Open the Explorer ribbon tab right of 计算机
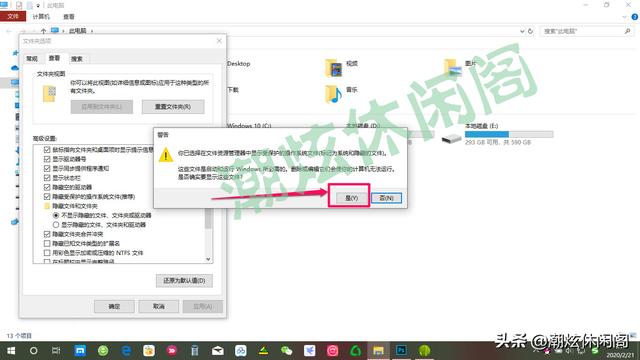Screen dimensions: 640x360 69,16
